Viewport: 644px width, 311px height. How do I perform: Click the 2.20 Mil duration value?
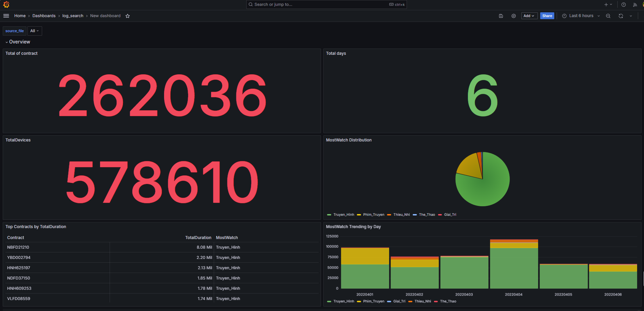[x=205, y=258]
